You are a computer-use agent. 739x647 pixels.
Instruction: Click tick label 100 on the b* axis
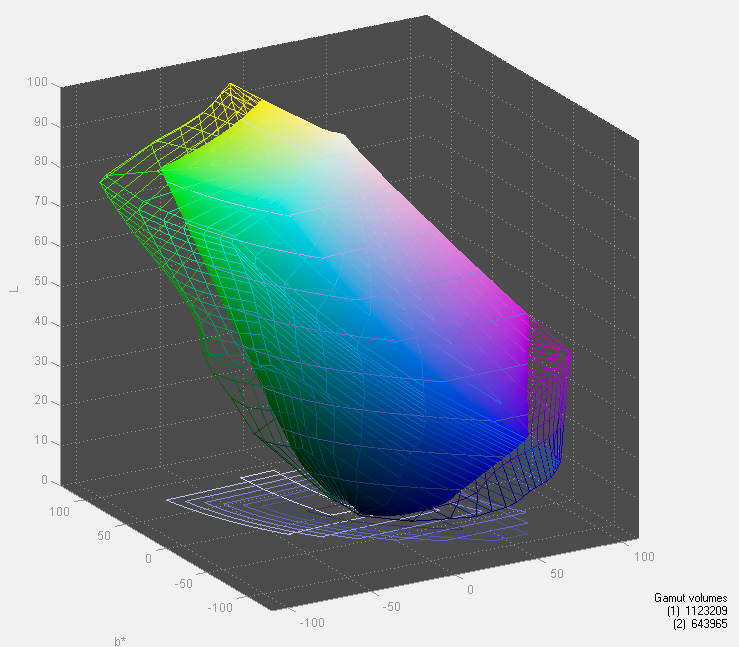pos(59,512)
